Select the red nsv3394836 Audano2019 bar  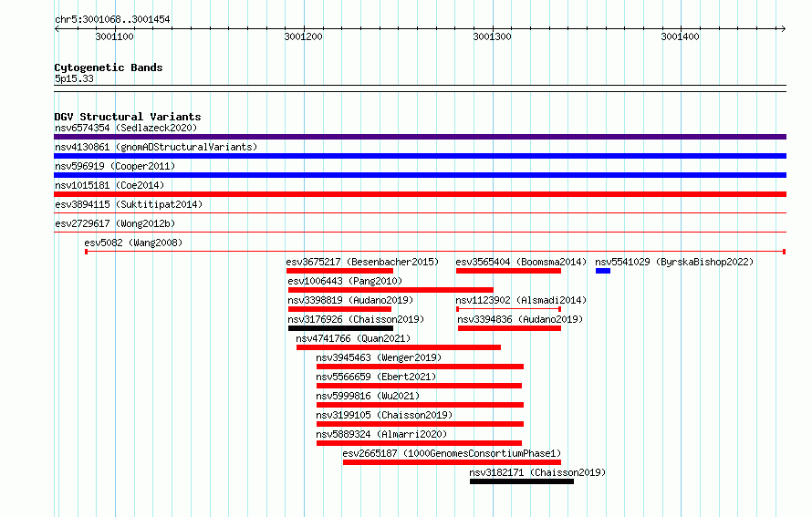tap(510, 328)
